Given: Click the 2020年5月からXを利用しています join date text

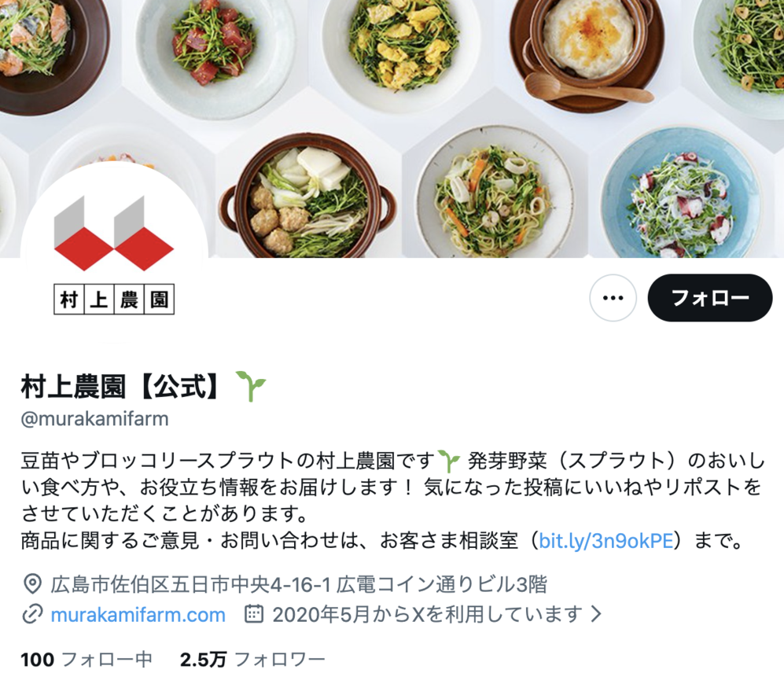Looking at the screenshot, I should click(x=428, y=615).
